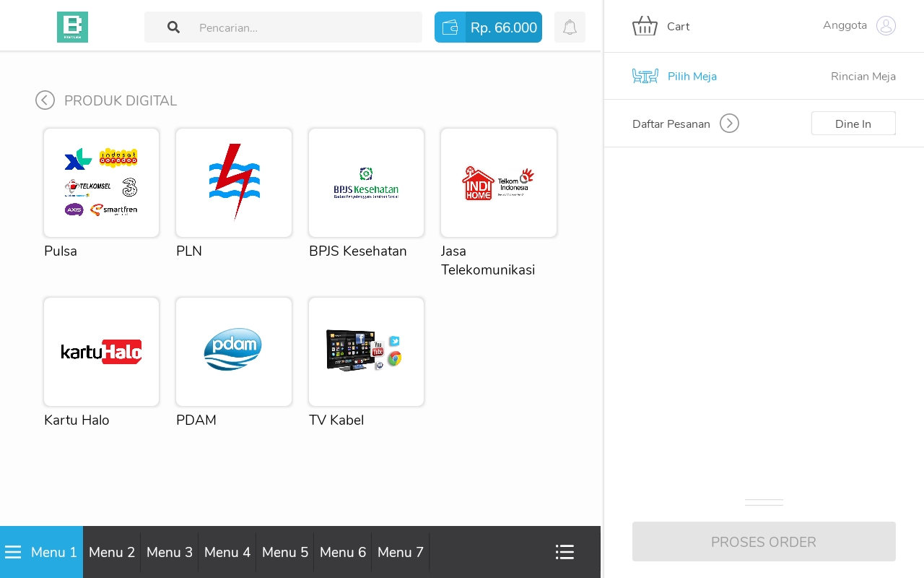924x578 pixels.
Task: Click the PDAM label text
Action: tap(196, 420)
